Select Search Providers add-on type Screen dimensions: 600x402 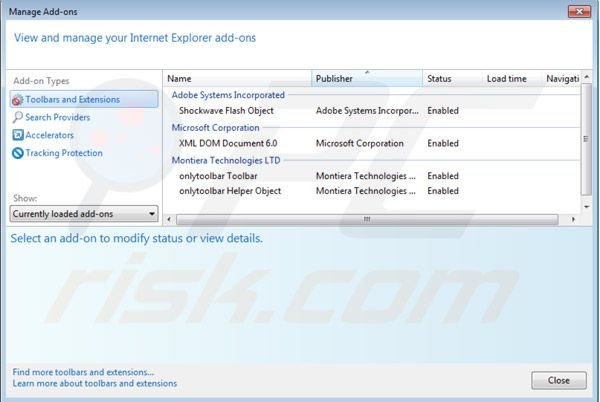click(58, 117)
